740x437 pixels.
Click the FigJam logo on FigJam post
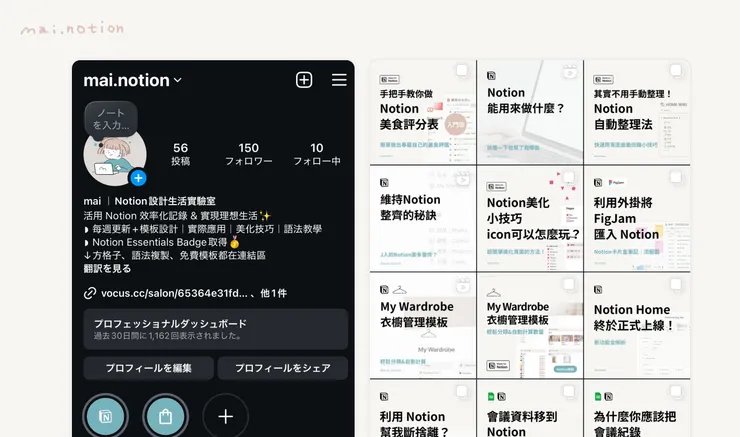pyautogui.click(x=616, y=183)
